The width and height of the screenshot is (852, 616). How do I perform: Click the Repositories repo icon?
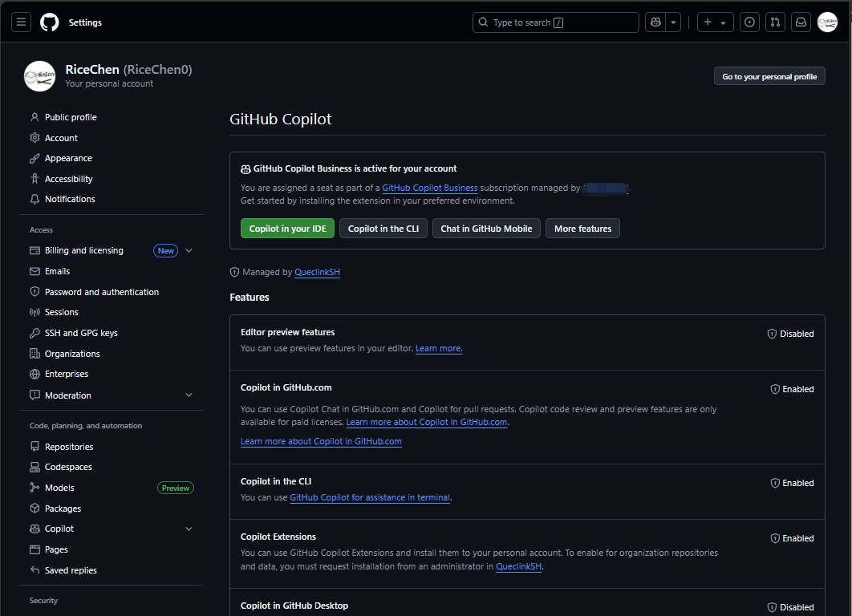pyautogui.click(x=34, y=447)
